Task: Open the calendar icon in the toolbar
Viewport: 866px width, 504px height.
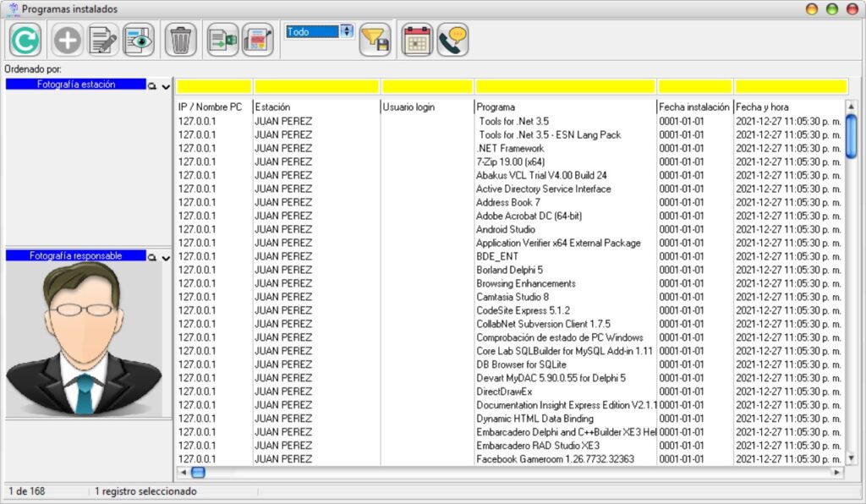Action: click(x=417, y=40)
